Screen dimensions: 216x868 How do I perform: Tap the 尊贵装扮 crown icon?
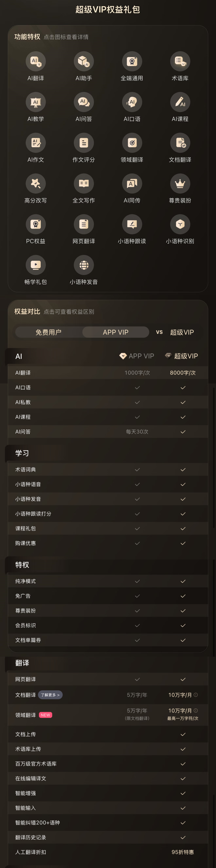click(180, 184)
